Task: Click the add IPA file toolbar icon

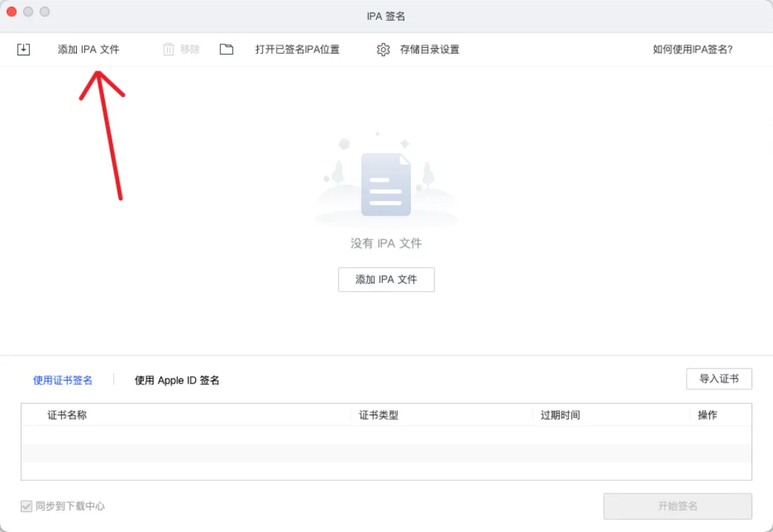Action: (24, 50)
